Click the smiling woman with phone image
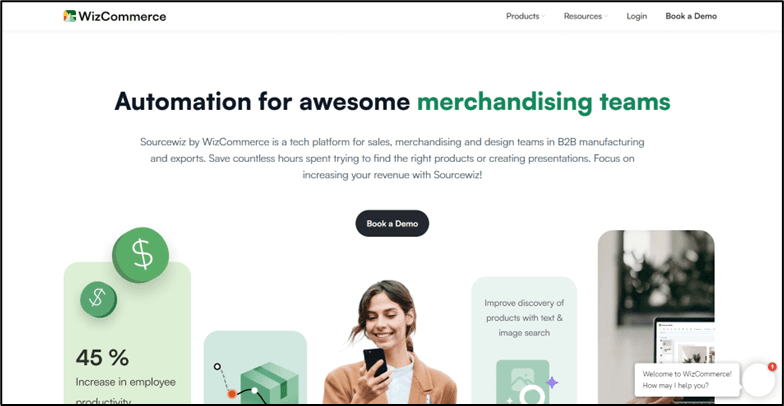Image resolution: width=784 pixels, height=406 pixels. [388, 342]
